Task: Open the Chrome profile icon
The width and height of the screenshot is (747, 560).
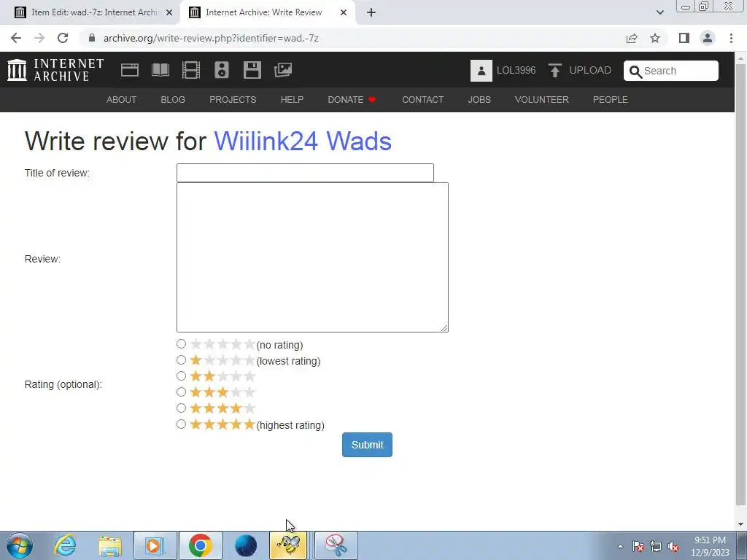Action: tap(708, 38)
